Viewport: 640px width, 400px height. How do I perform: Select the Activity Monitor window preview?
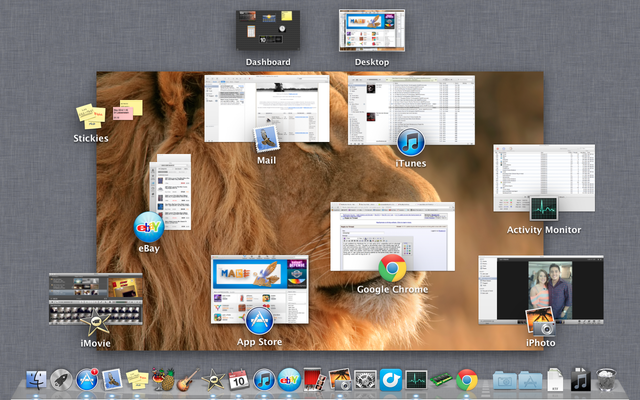[x=544, y=178]
